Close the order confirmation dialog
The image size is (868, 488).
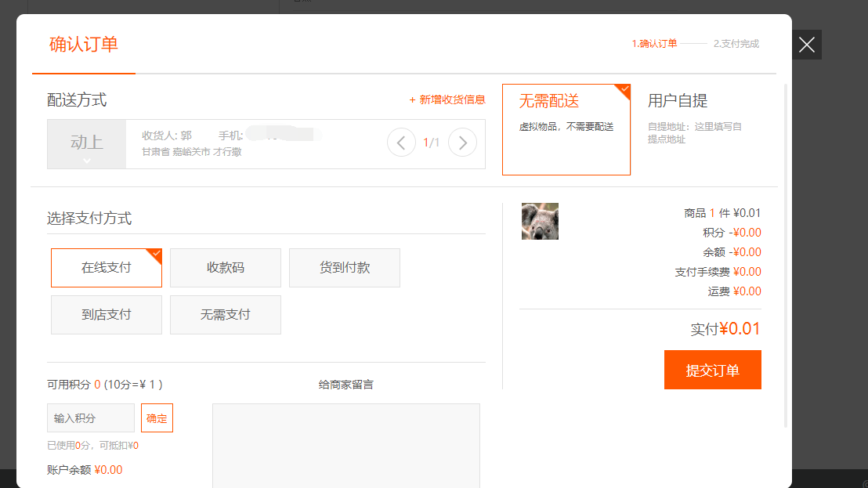[807, 45]
